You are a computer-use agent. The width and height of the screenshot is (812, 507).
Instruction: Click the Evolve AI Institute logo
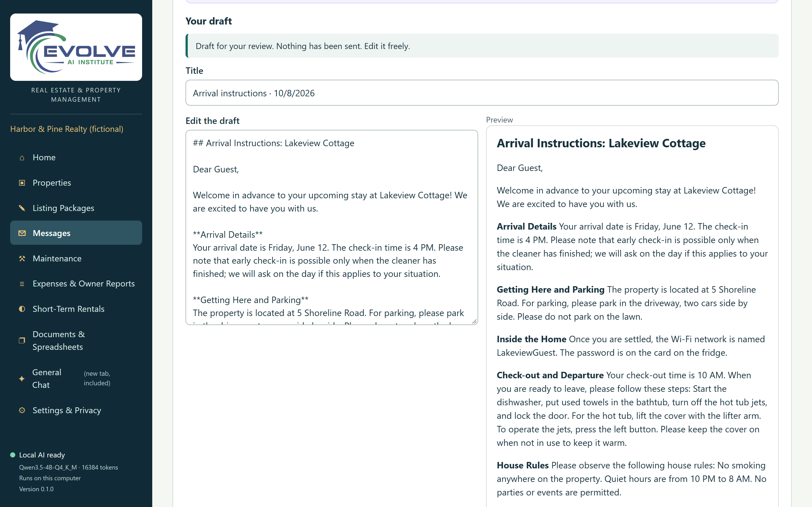(76, 47)
